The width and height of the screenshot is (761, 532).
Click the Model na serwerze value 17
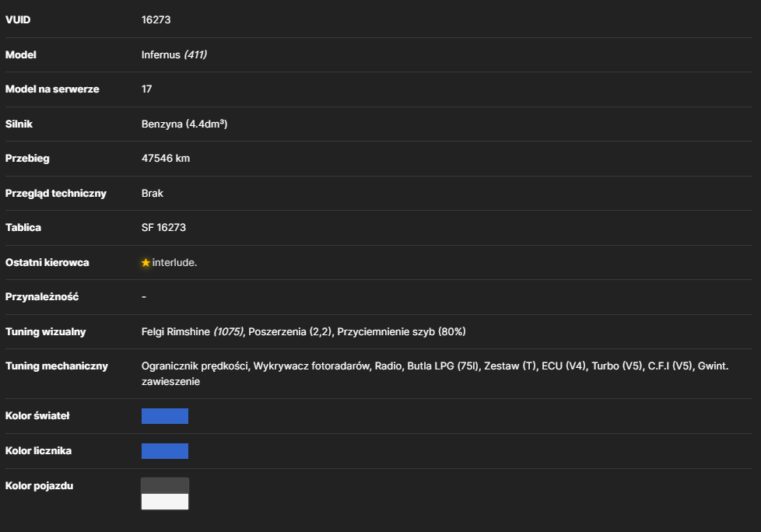(x=146, y=89)
